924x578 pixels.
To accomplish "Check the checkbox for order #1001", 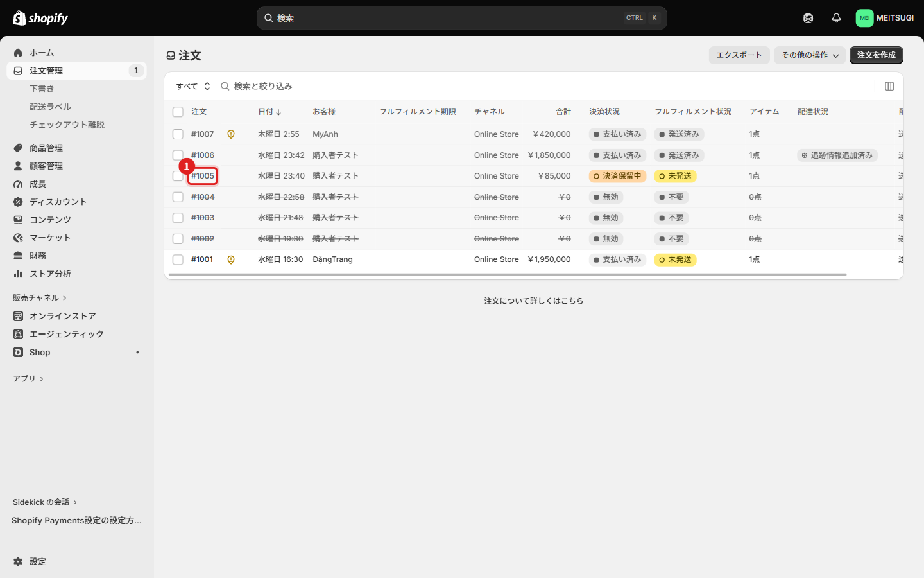I will [178, 259].
